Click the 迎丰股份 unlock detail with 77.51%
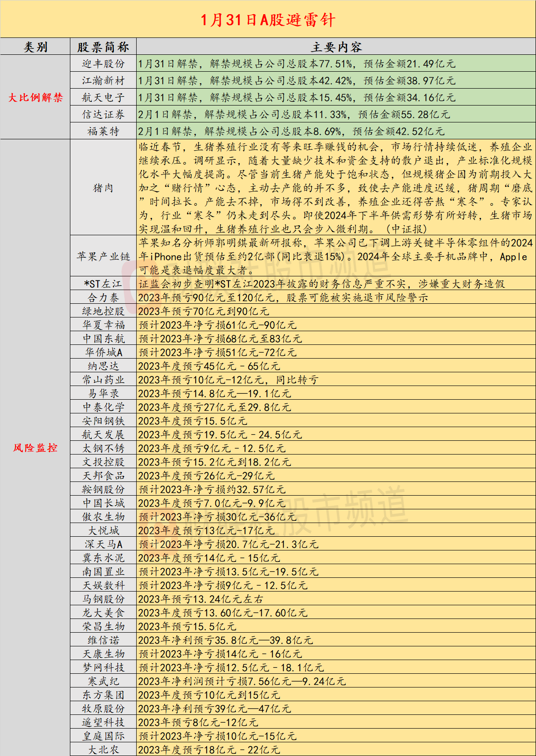 pyautogui.click(x=297, y=64)
